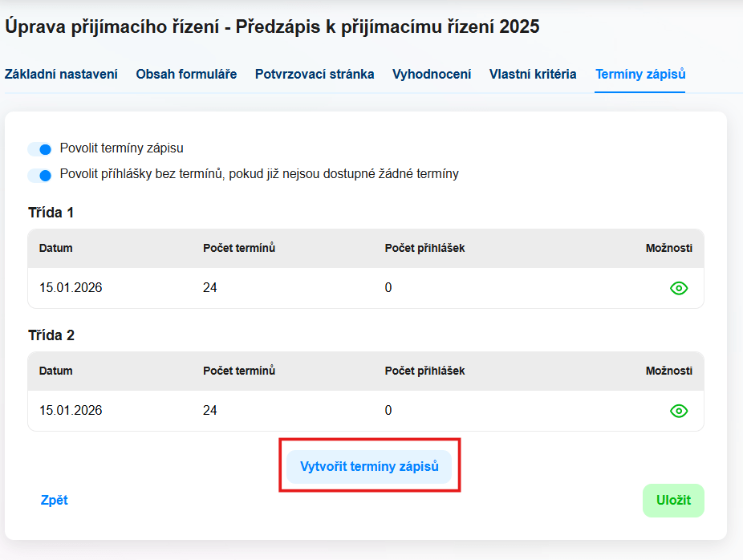Open the Základní nastavení tab

click(x=61, y=75)
